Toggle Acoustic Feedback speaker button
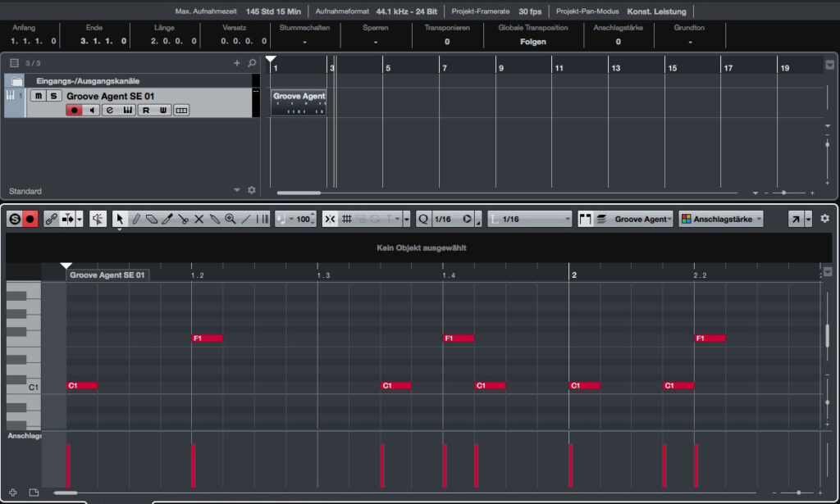This screenshot has height=504, width=840. click(x=98, y=219)
